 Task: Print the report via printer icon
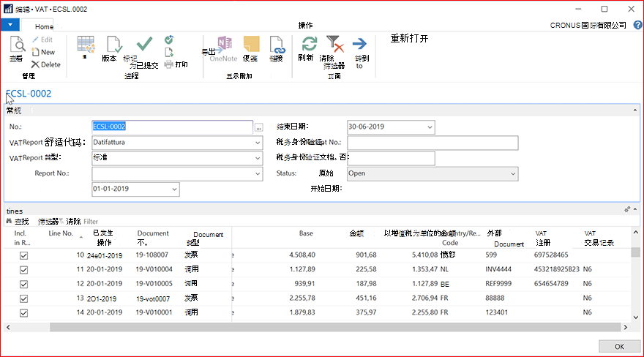pos(169,64)
